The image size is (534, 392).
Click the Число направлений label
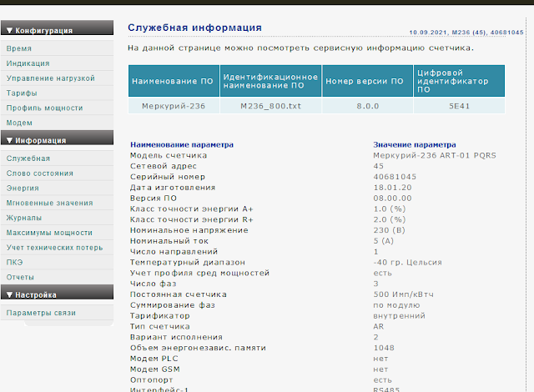(x=174, y=252)
